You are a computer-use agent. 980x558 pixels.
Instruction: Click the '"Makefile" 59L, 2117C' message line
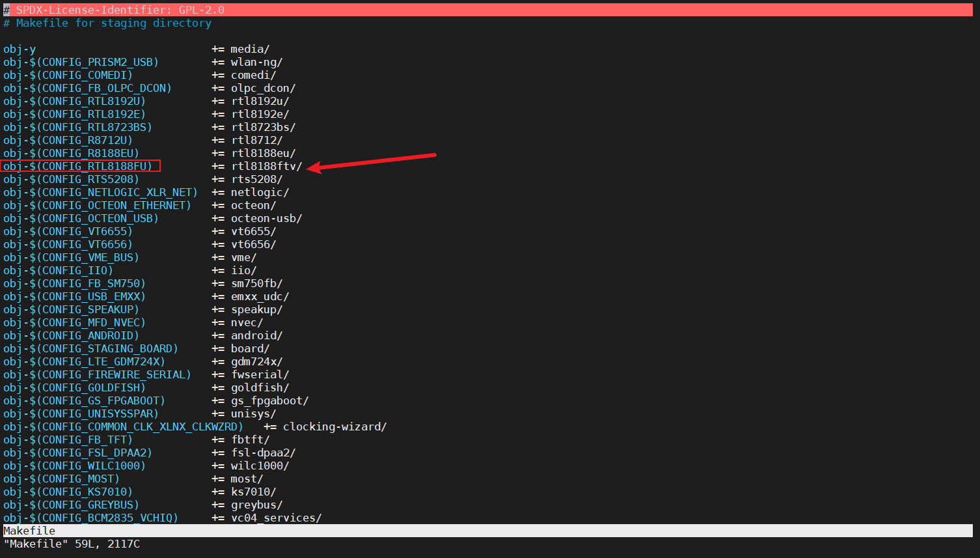point(72,544)
